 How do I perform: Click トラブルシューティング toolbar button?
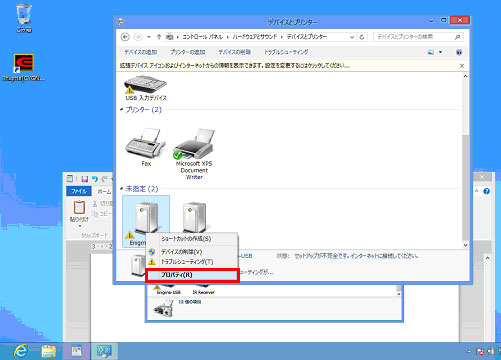(286, 52)
